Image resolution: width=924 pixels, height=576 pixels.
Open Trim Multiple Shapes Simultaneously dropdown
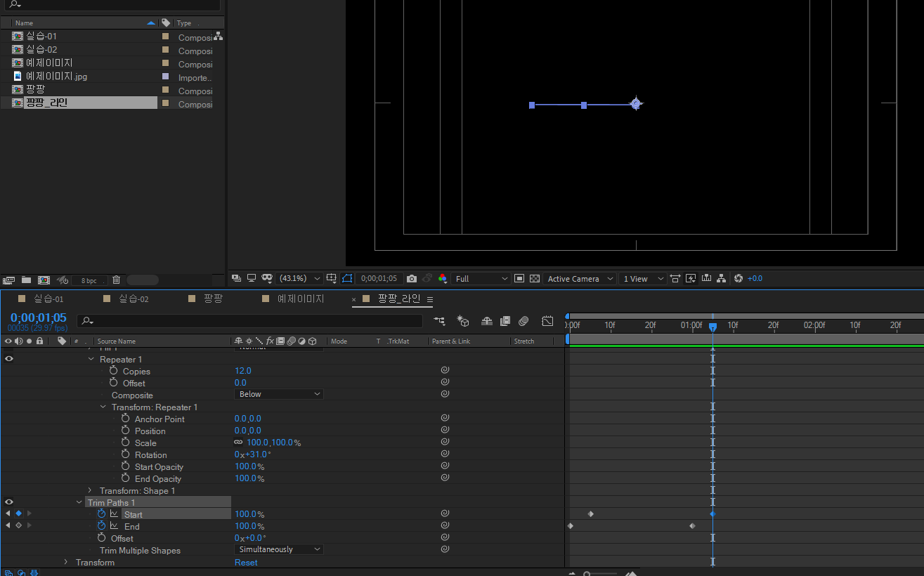[278, 549]
